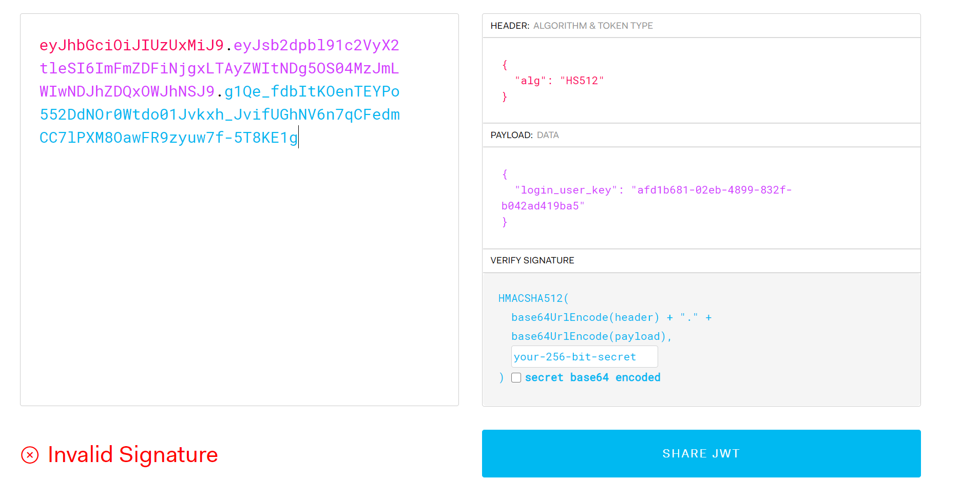Click the "login_user_key" key in the payload
Image resolution: width=980 pixels, height=498 pixels.
[566, 190]
